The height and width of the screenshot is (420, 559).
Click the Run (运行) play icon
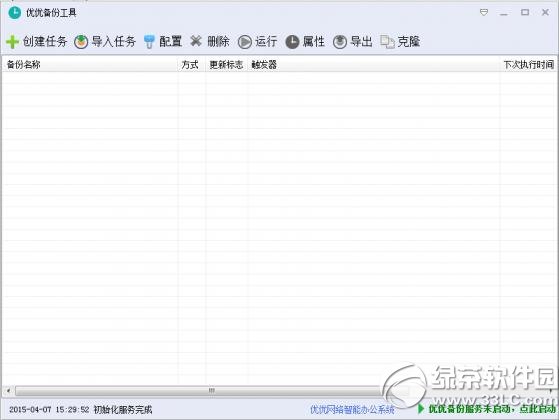[245, 42]
